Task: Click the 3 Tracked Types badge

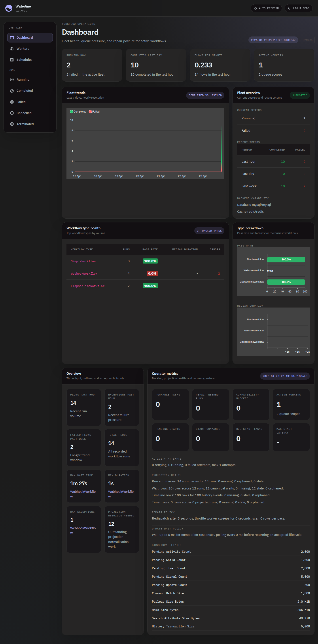Action: [x=209, y=231]
